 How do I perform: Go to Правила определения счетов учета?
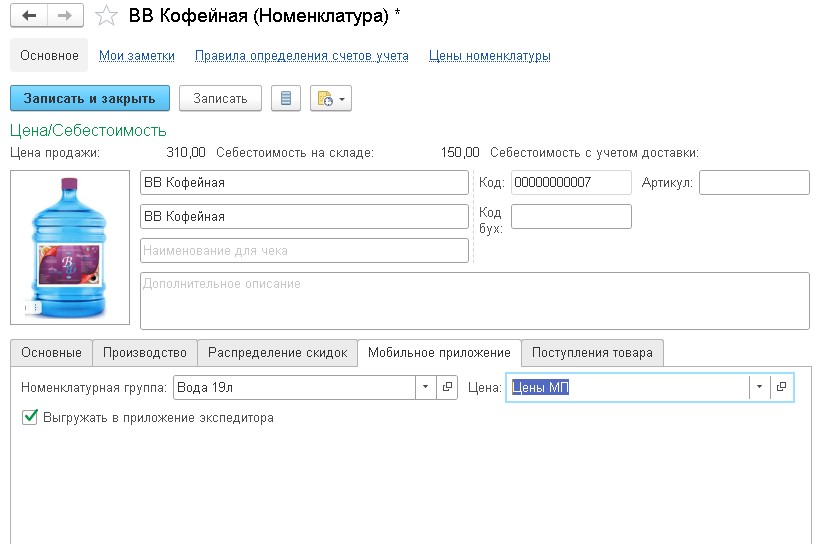(301, 56)
